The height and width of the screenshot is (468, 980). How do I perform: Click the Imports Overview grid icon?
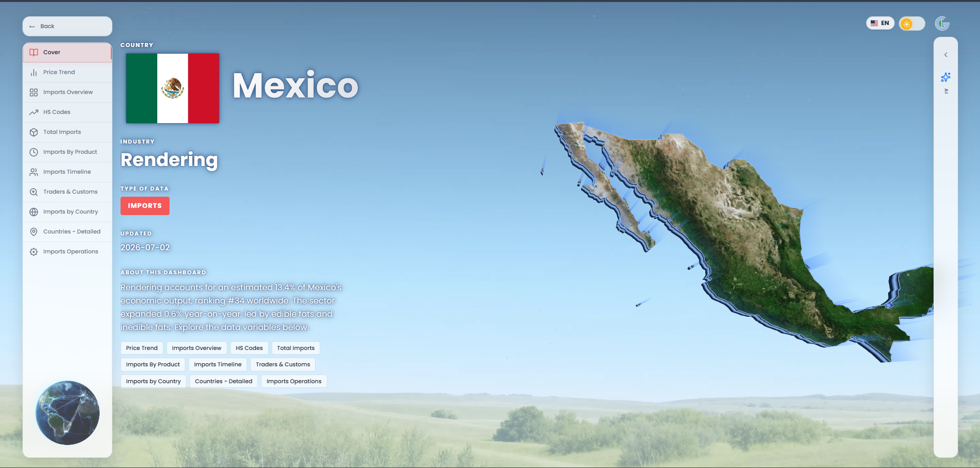click(34, 92)
